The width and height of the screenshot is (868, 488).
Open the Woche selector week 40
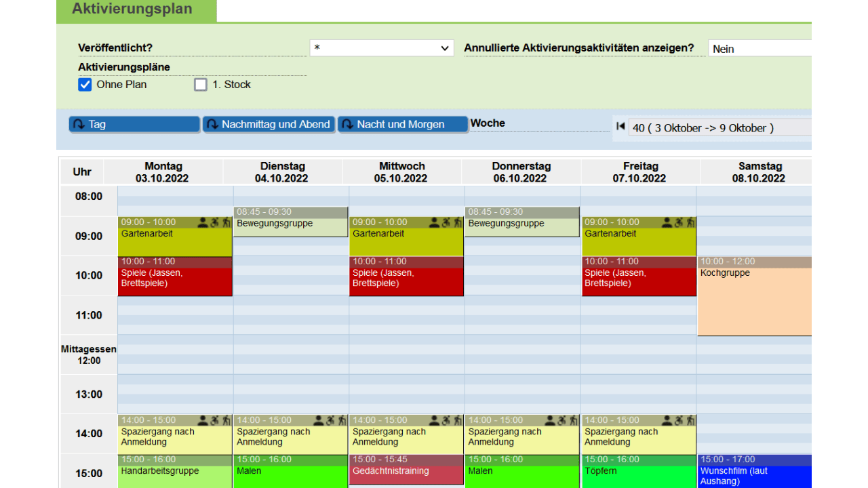(x=719, y=127)
